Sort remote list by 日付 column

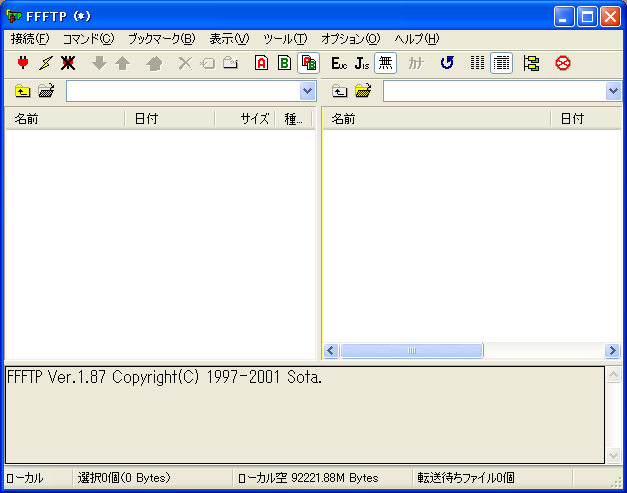click(586, 119)
